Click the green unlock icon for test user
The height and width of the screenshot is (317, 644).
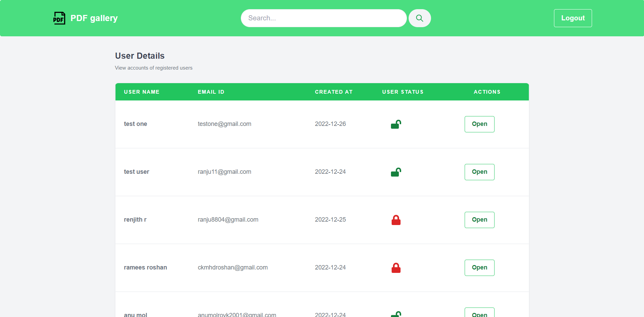(x=396, y=172)
